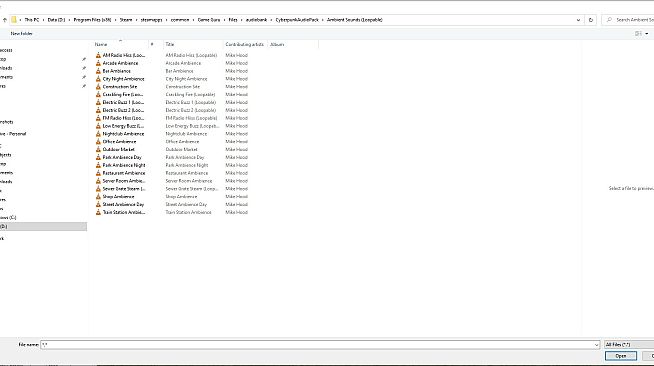Click the Park Ambience Day file icon
The height and width of the screenshot is (366, 654).
pos(98,157)
